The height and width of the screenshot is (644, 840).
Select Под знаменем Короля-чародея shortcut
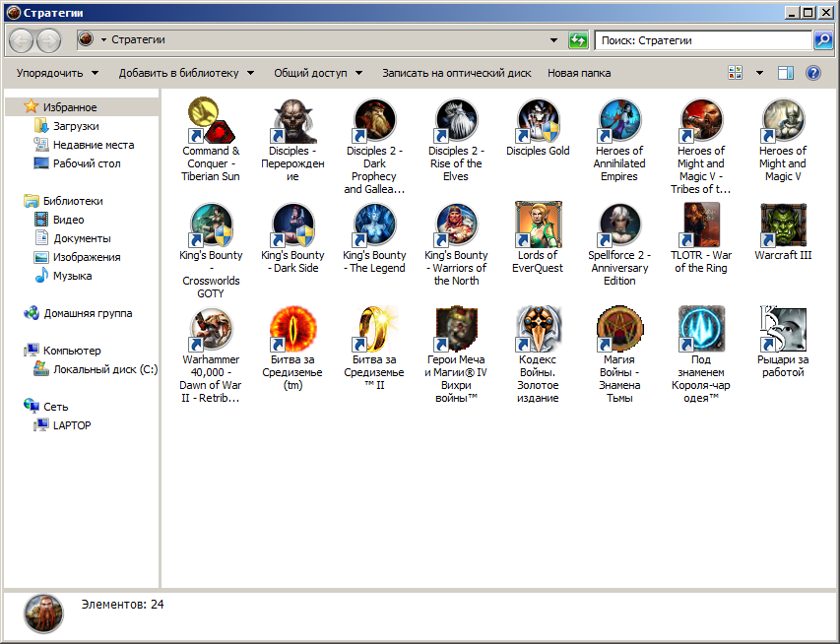click(701, 330)
